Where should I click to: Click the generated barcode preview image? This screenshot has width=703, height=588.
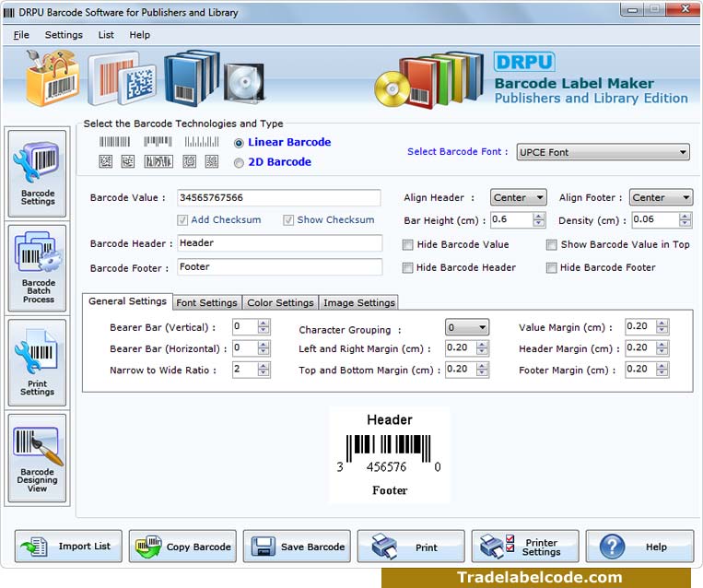tap(389, 454)
